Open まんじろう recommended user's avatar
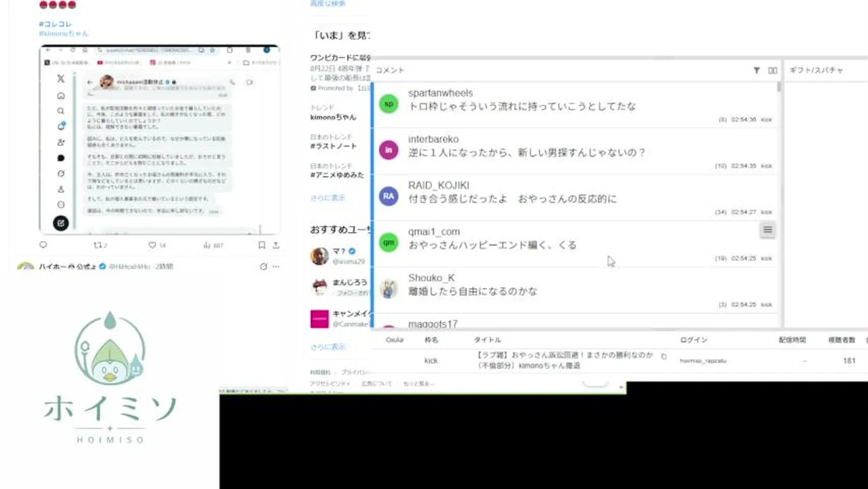Screen dimensions: 868x489 pos(320,287)
